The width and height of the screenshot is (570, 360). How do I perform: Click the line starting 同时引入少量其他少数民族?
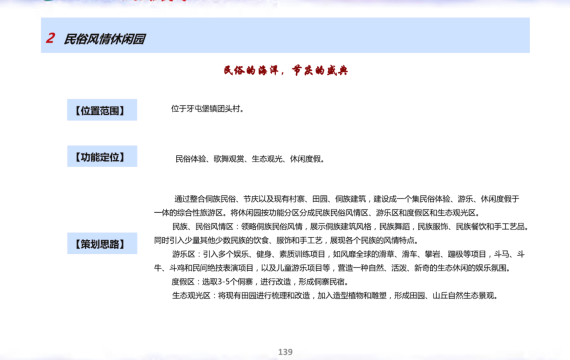coord(286,240)
